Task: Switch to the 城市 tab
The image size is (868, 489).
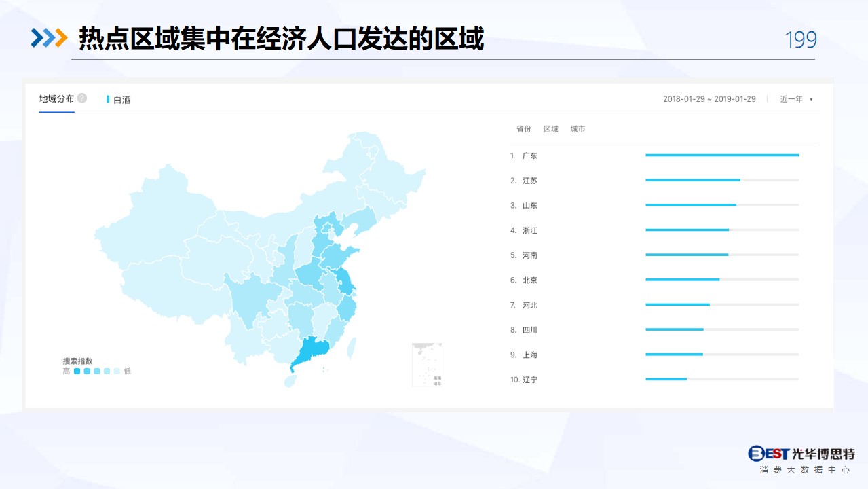Action: tap(578, 129)
